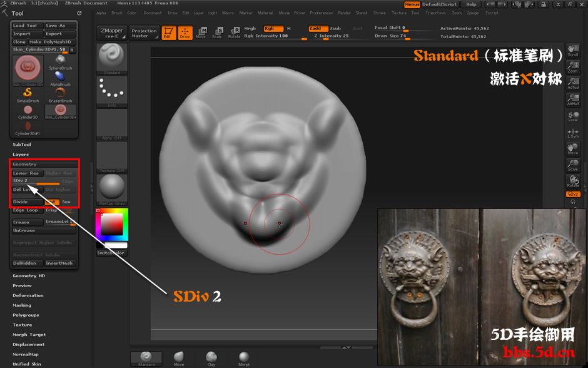Click the Make PolyMesh3D button
Image resolution: width=588 pixels, height=368 pixels.
pos(52,42)
